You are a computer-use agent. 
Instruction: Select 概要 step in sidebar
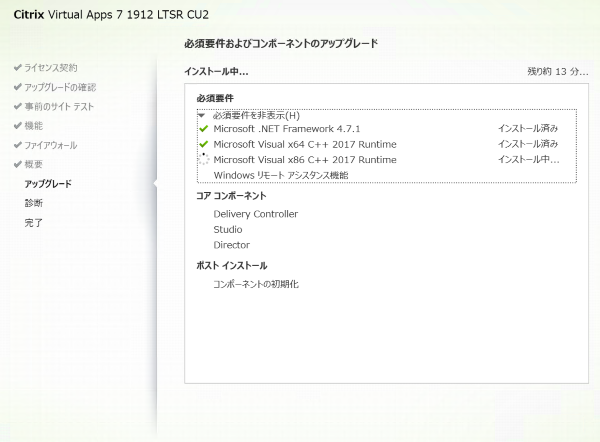(34, 164)
